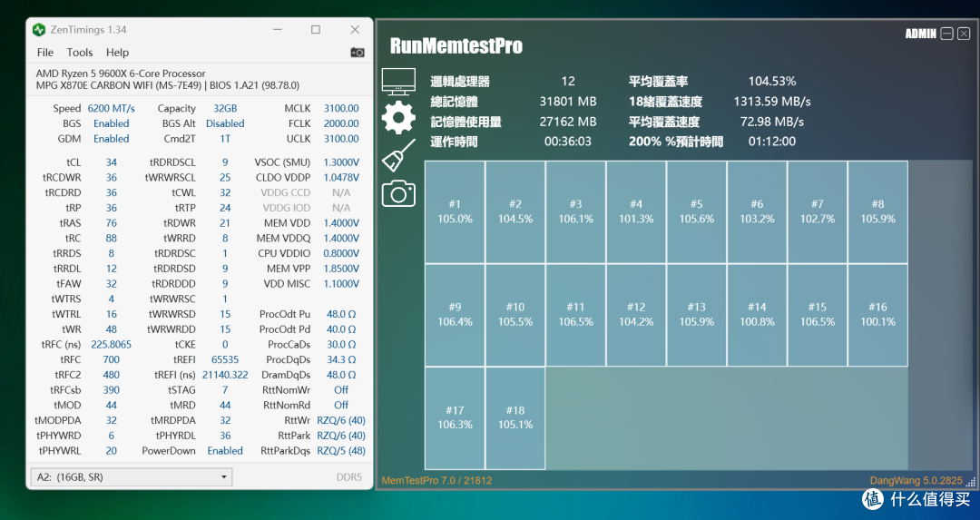Click the DDR5 label in ZenTimings
This screenshot has width=980, height=520.
tap(349, 476)
